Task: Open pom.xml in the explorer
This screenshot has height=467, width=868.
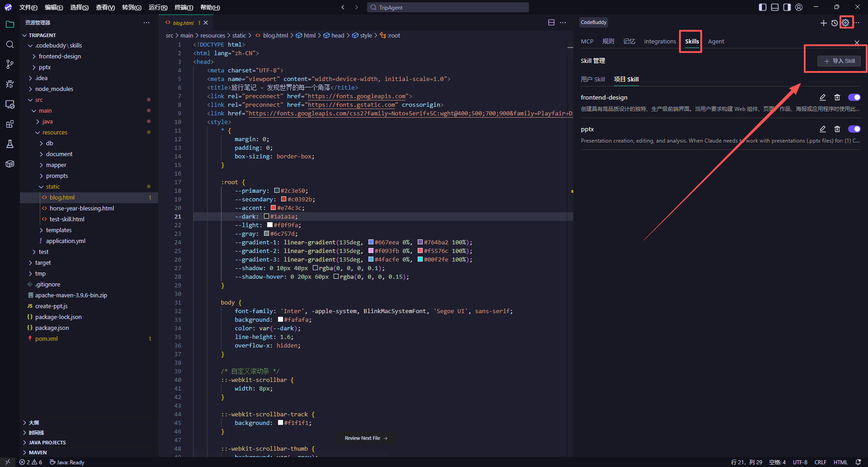Action: (46, 338)
